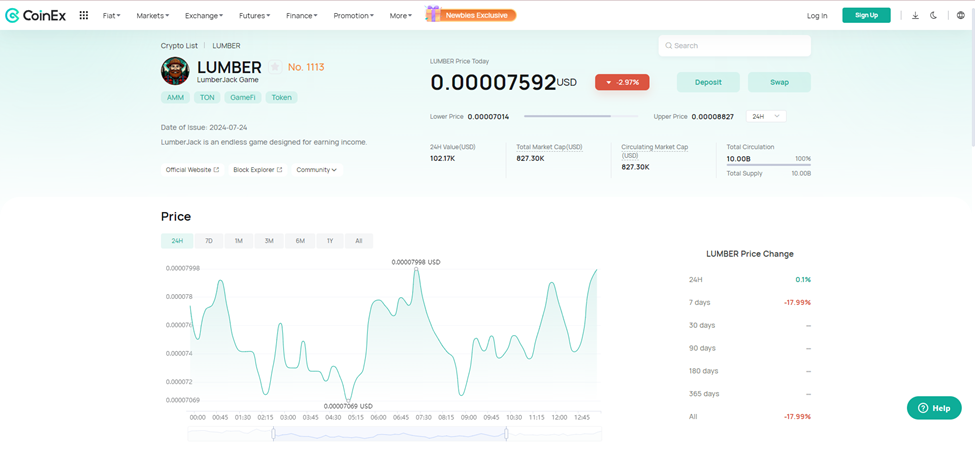The width and height of the screenshot is (975, 450).
Task: Open the CoinEx home logo
Action: pyautogui.click(x=35, y=16)
